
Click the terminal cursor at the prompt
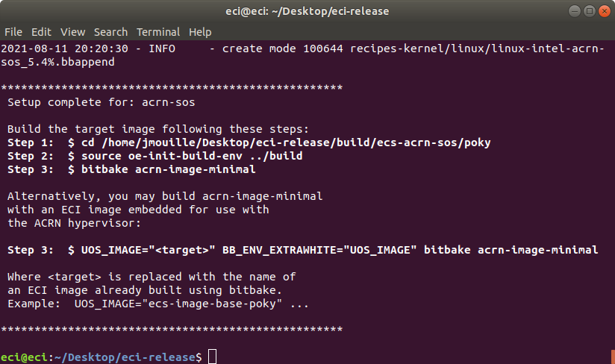pos(212,357)
